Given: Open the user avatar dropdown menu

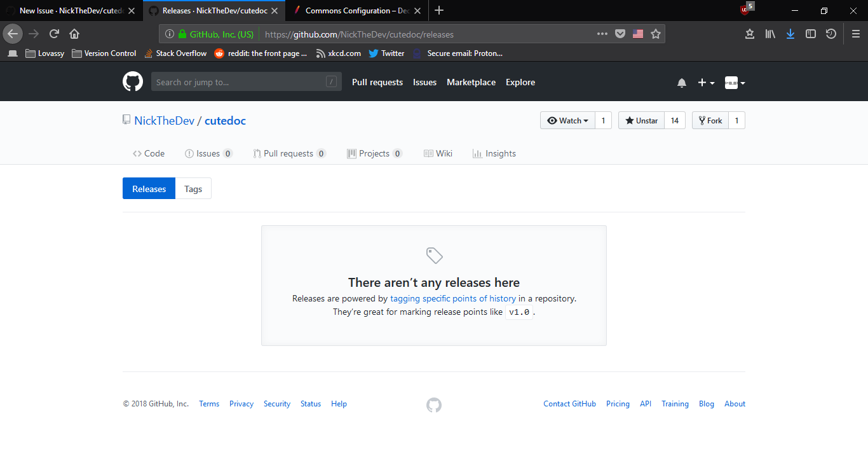Looking at the screenshot, I should 735,83.
